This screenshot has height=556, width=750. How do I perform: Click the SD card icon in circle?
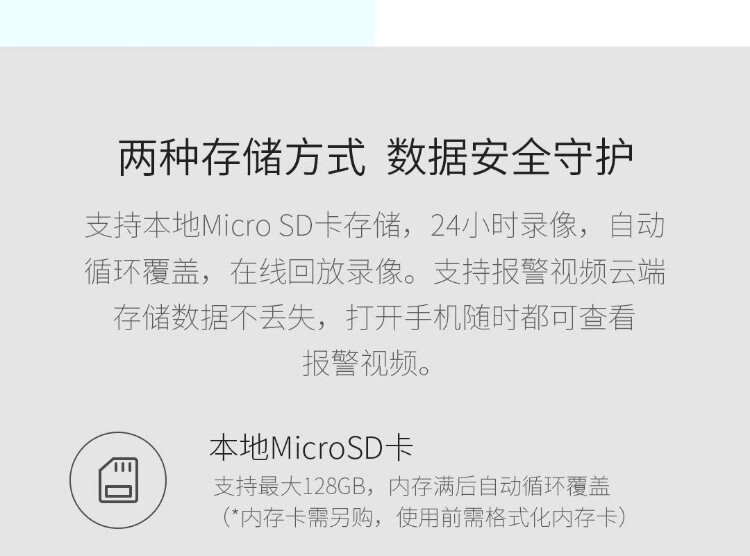118,480
